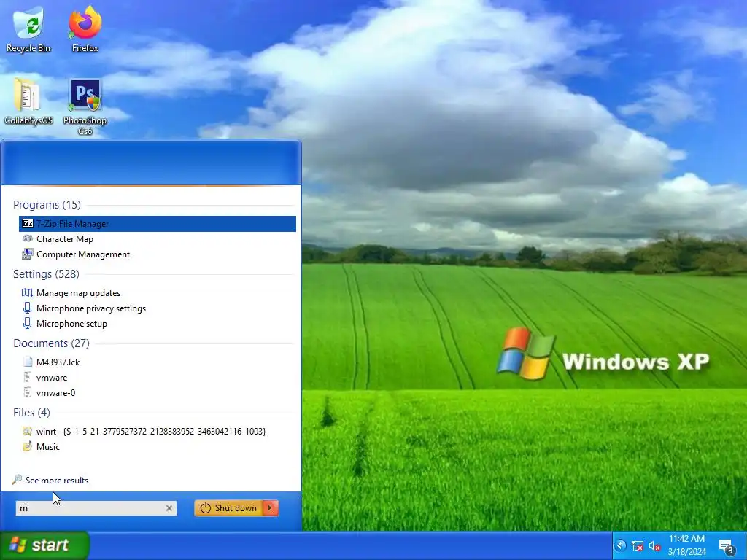Click the Computer Management icon
Image resolution: width=747 pixels, height=560 pixels.
28,254
